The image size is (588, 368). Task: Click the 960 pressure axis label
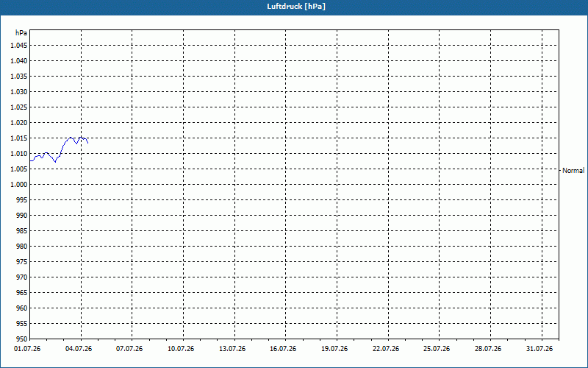point(22,308)
